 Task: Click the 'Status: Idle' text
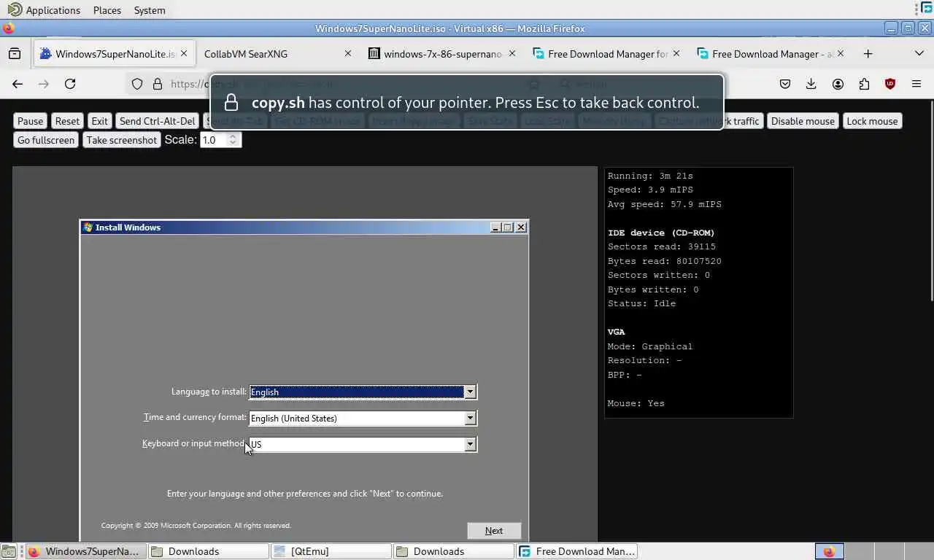pyautogui.click(x=641, y=303)
